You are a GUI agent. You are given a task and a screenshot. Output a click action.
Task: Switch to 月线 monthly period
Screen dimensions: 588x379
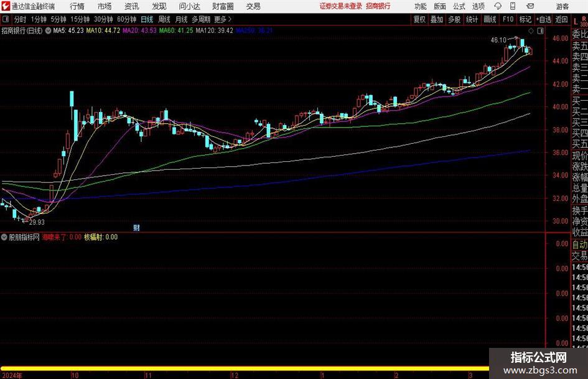[x=182, y=19]
